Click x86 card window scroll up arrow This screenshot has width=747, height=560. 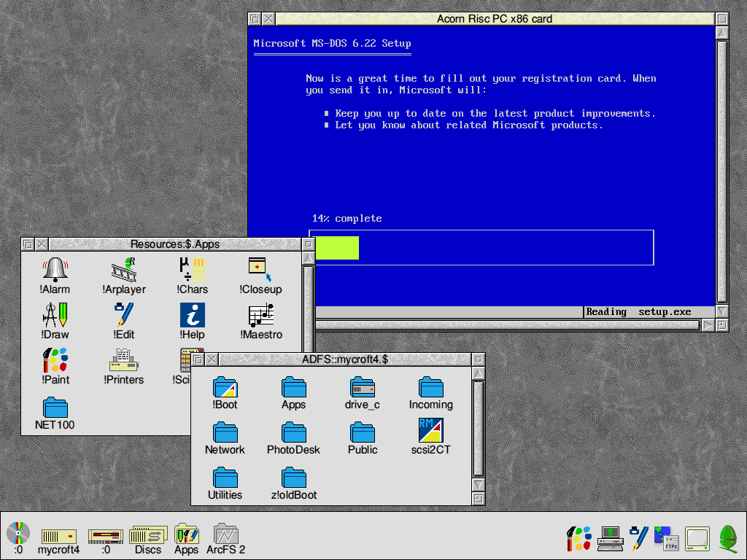[x=721, y=33]
